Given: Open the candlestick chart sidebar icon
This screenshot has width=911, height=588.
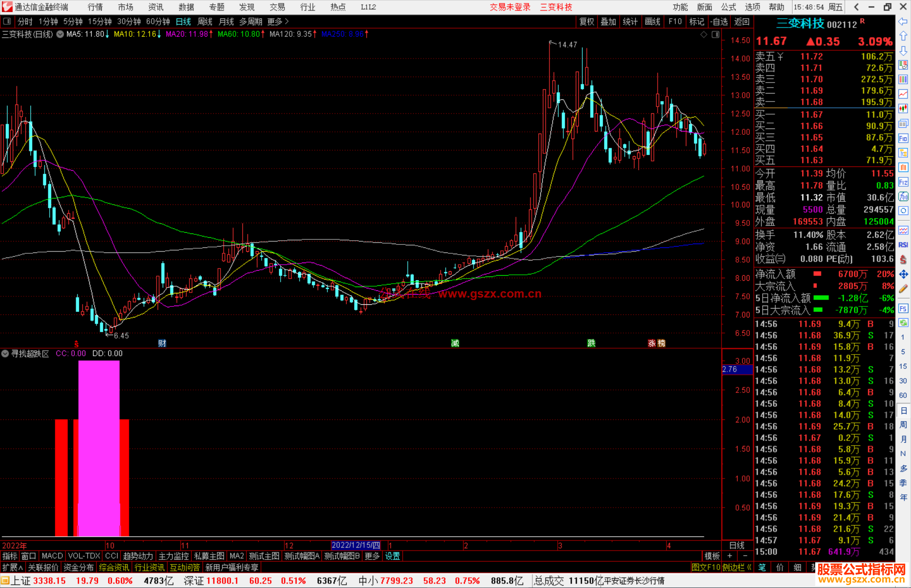Looking at the screenshot, I should click(903, 109).
